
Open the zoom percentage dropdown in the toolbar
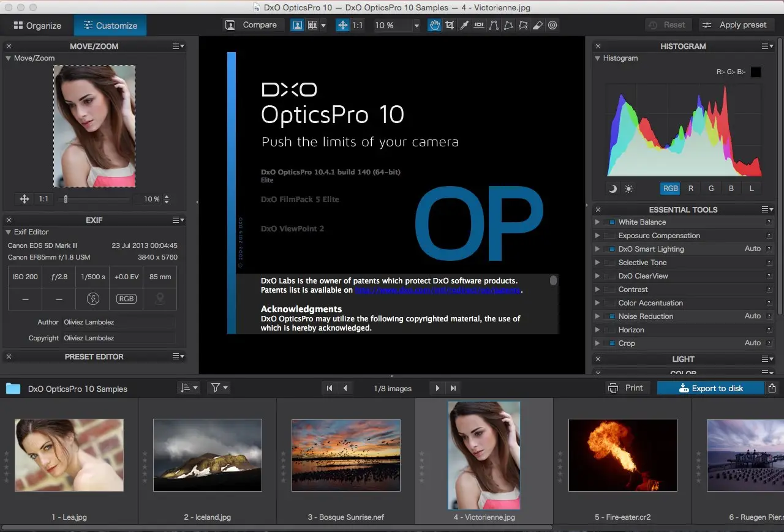(417, 26)
